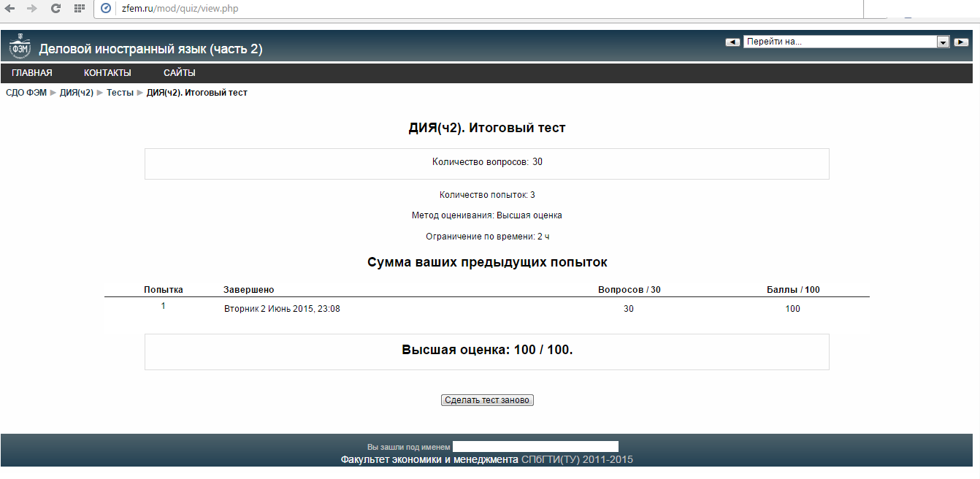980x479 pixels.
Task: Open the САЙТЫ menu item
Action: point(180,73)
